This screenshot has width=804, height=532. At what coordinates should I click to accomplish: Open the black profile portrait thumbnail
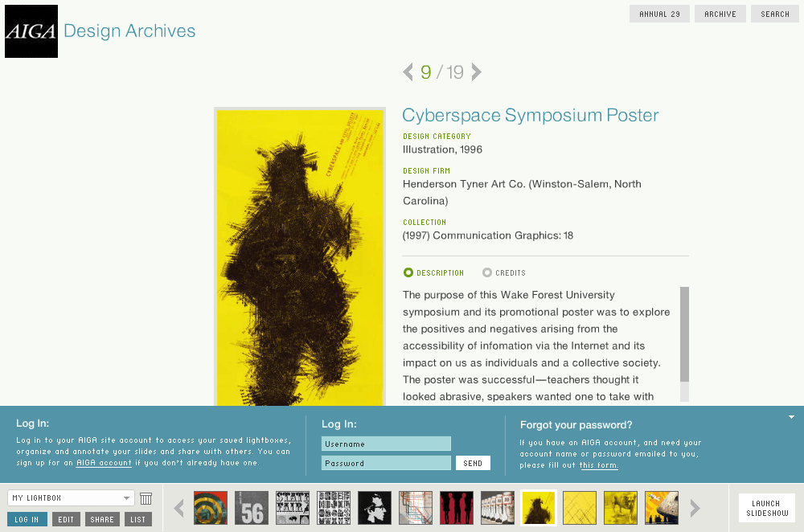375,508
